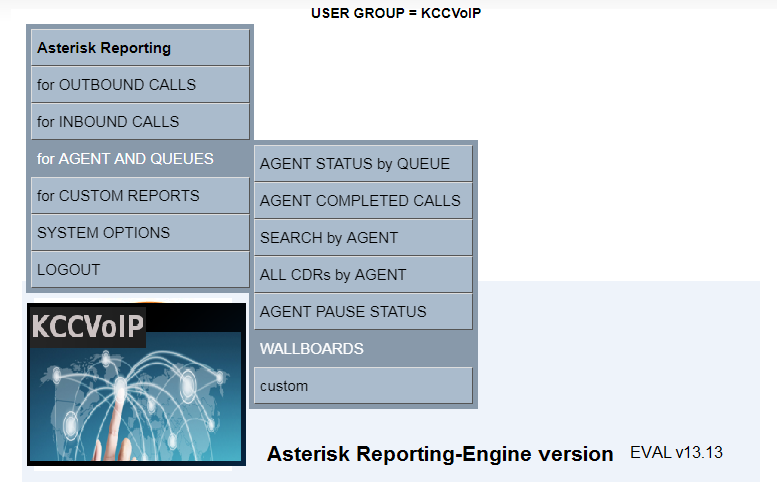Open the Asterisk Reporting menu header

(140, 48)
